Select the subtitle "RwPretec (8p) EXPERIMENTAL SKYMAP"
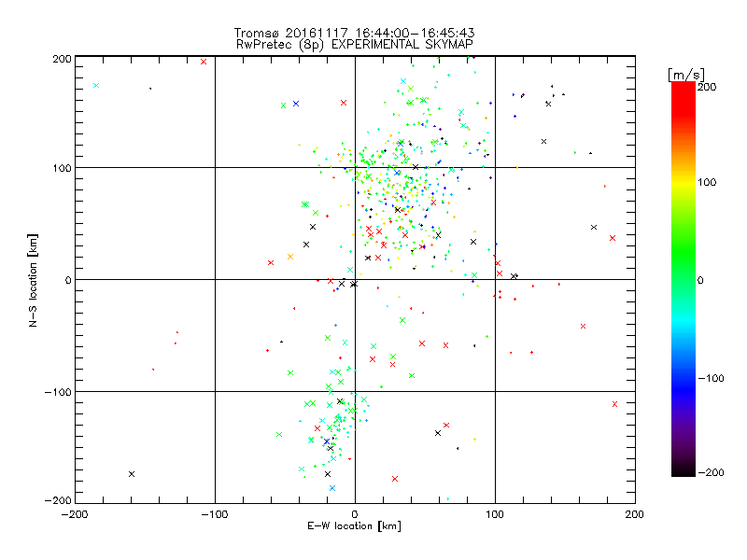The width and height of the screenshot is (747, 560). (x=354, y=45)
